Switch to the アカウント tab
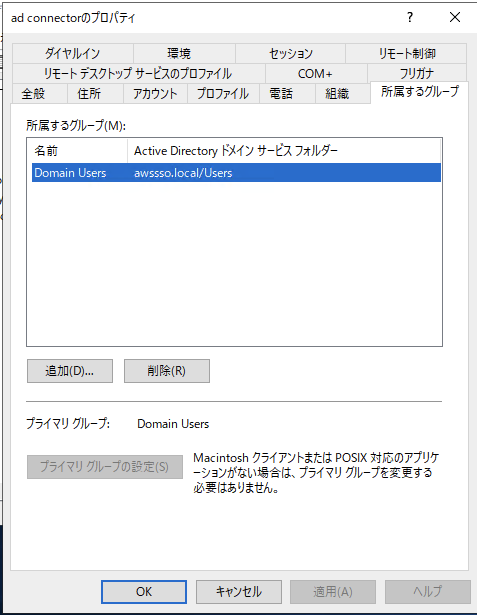477x615 pixels. click(155, 93)
